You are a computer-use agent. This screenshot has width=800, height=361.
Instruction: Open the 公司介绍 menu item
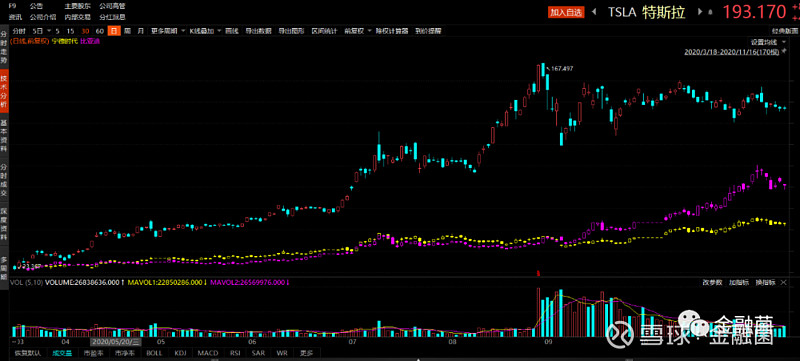43,17
